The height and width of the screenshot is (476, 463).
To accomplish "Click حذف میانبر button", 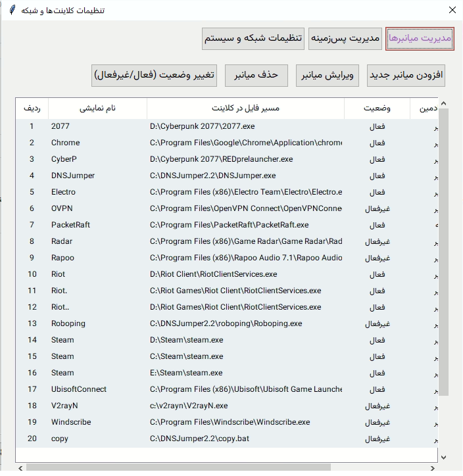I will (x=256, y=76).
